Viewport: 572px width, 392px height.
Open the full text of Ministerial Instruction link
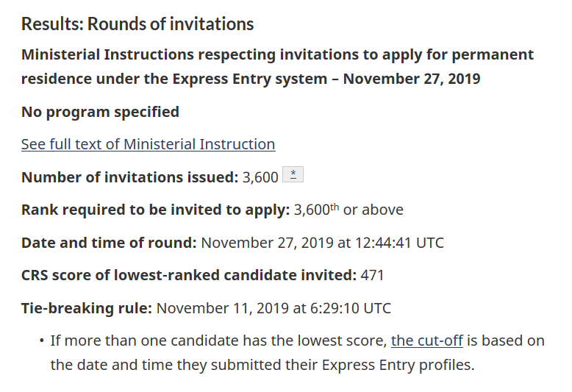tap(148, 144)
